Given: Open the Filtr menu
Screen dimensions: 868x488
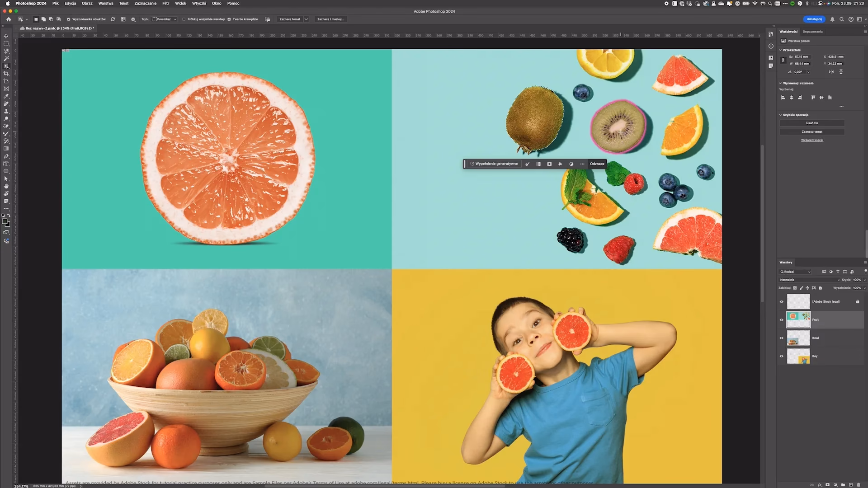Looking at the screenshot, I should (165, 3).
